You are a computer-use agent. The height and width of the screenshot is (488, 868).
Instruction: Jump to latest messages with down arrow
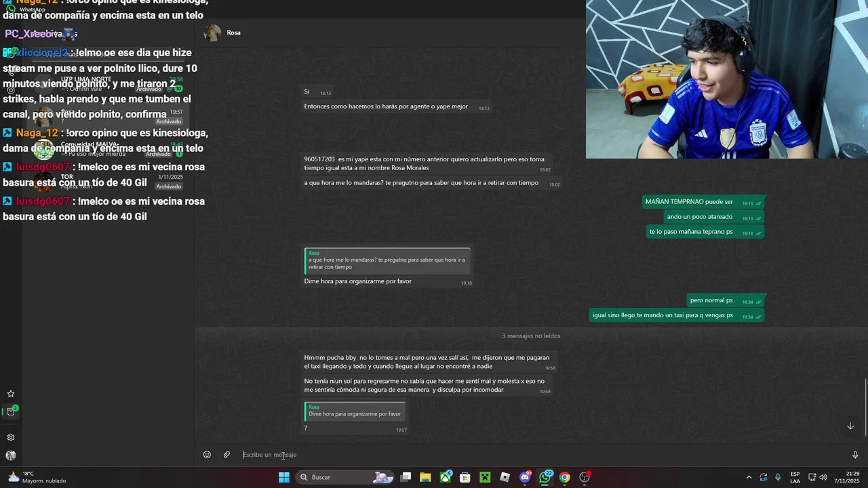(850, 426)
